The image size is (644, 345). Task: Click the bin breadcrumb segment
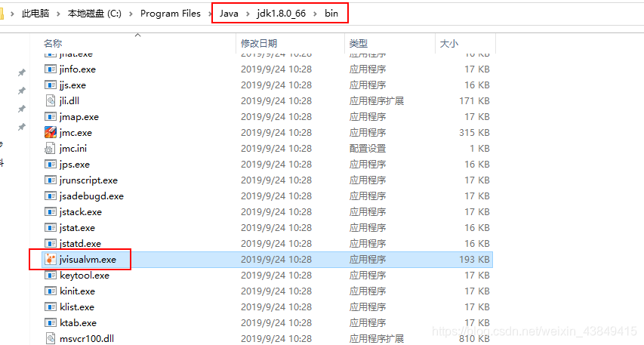(331, 14)
